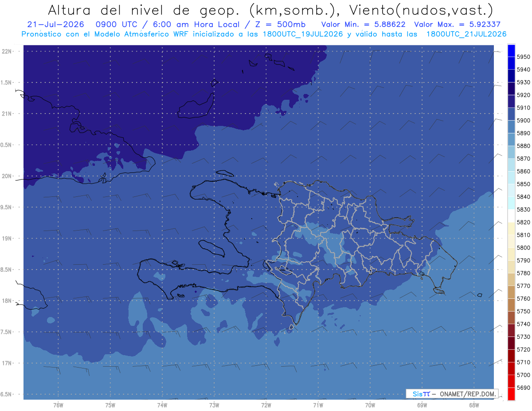
Task: Click the init time '1800UTC_19JUL2026'
Action: [x=303, y=34]
